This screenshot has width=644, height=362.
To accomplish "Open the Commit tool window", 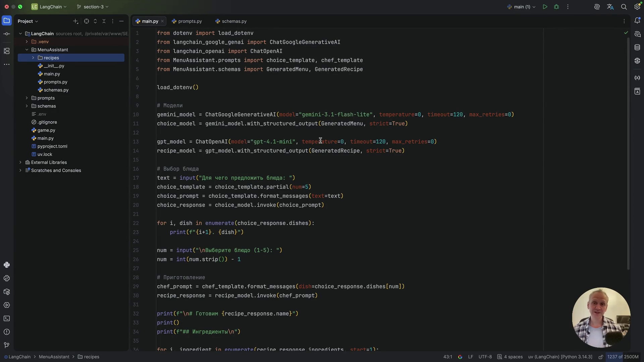I will 7,34.
